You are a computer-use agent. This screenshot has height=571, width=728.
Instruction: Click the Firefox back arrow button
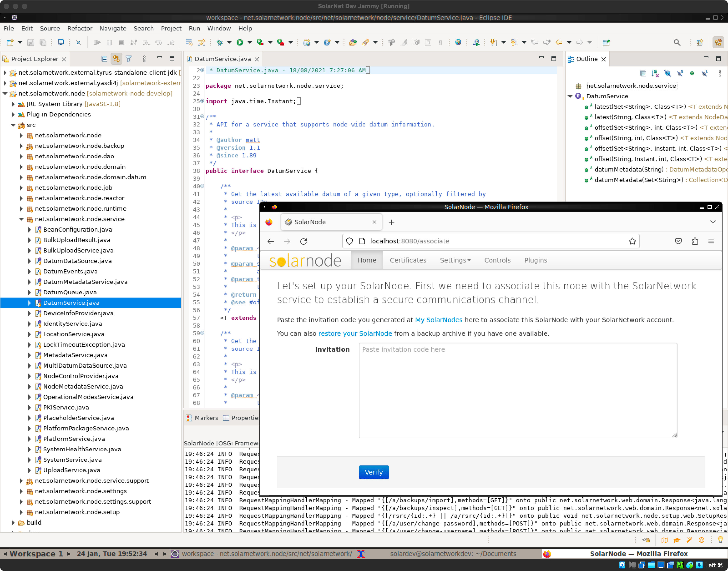click(x=271, y=241)
